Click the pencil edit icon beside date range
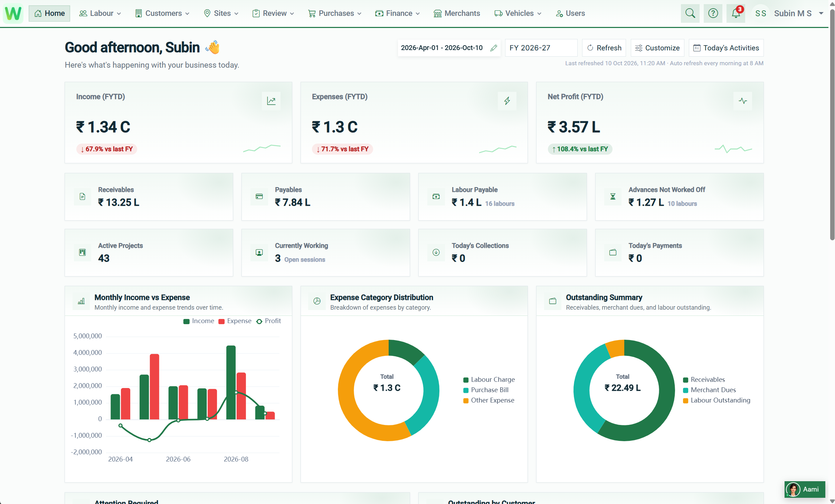Viewport: 835px width, 504px height. pos(494,48)
